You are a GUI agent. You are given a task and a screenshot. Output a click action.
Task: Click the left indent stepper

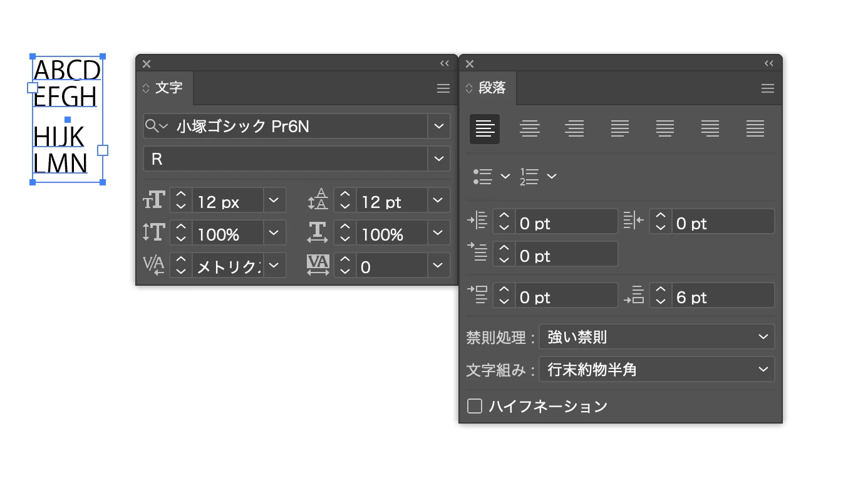tap(504, 221)
